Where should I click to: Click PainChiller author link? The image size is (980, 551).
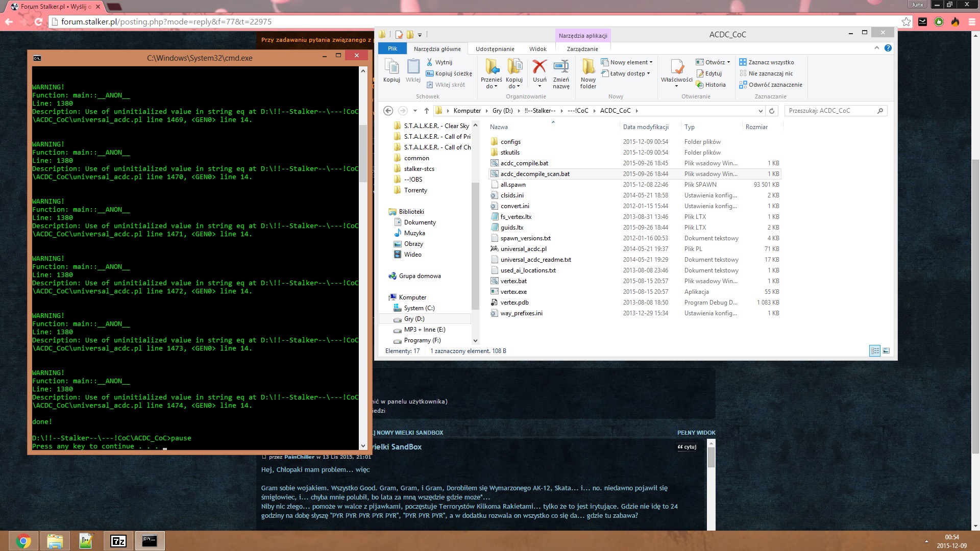[299, 457]
